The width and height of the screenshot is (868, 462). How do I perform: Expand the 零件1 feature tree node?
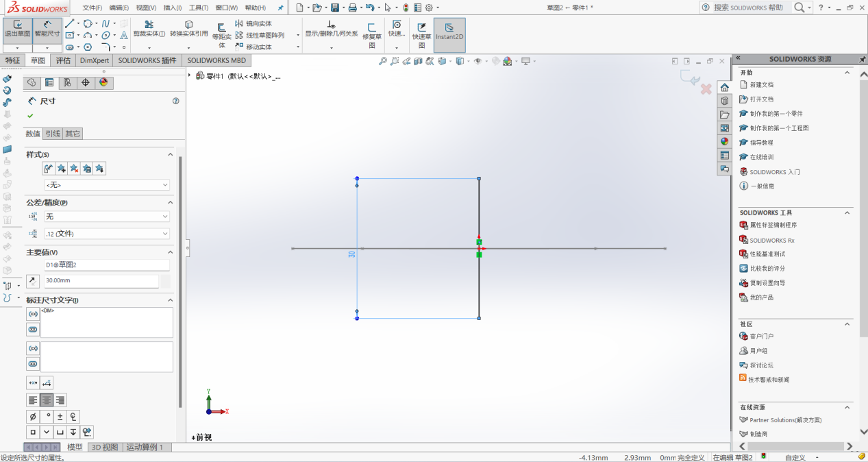[x=190, y=75]
